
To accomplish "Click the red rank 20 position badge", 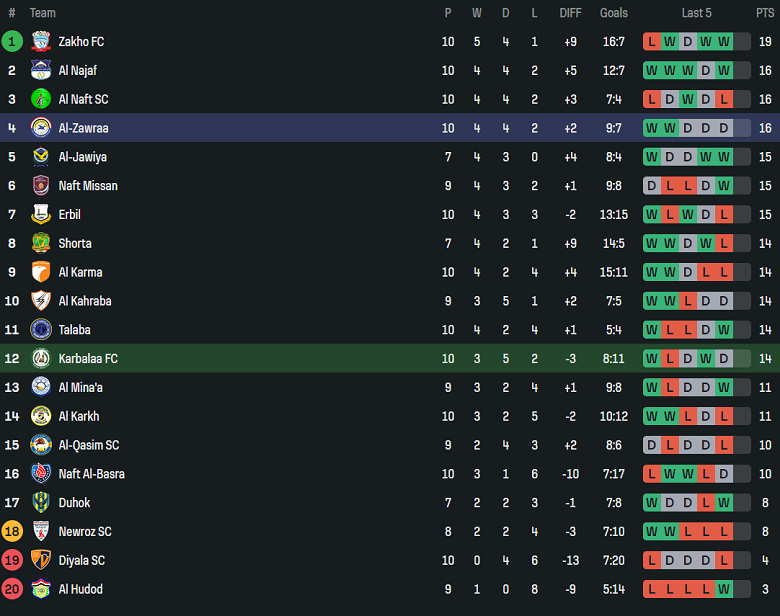I will [x=12, y=589].
